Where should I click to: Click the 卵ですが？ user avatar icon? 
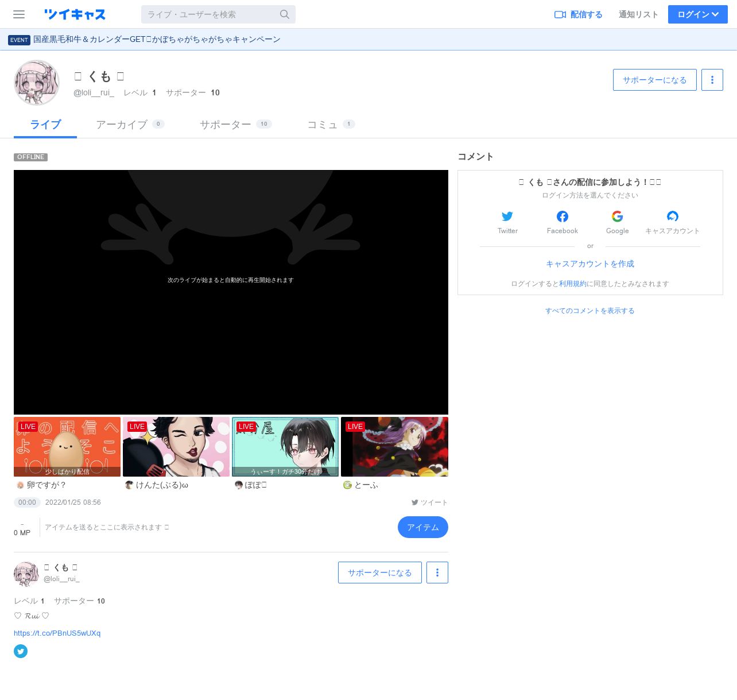(20, 485)
